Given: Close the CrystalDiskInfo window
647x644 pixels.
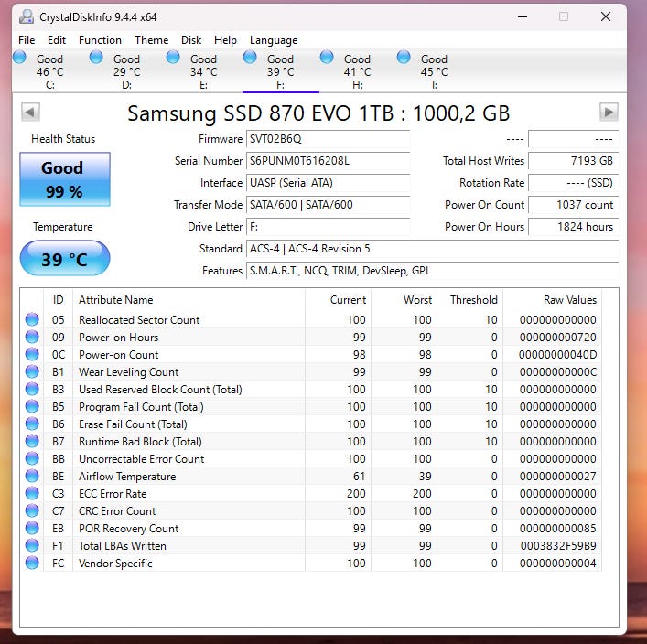Looking at the screenshot, I should pos(606,16).
